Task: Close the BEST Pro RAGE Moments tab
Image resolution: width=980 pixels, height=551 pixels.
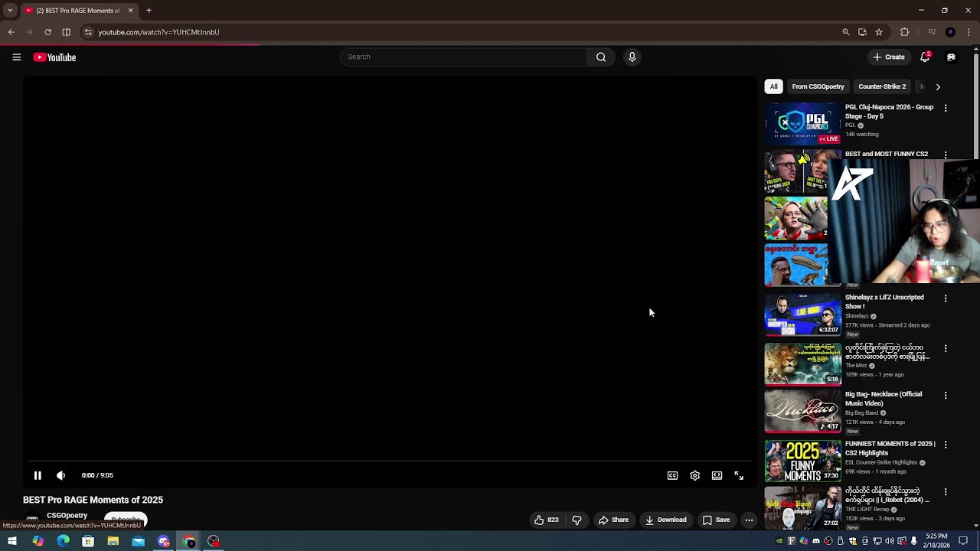Action: click(x=130, y=11)
